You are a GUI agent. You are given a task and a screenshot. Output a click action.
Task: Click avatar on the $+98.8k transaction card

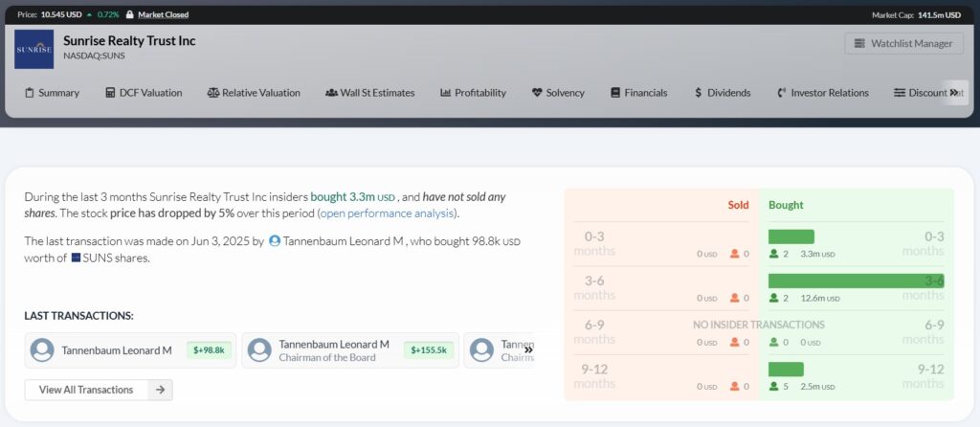coord(42,350)
